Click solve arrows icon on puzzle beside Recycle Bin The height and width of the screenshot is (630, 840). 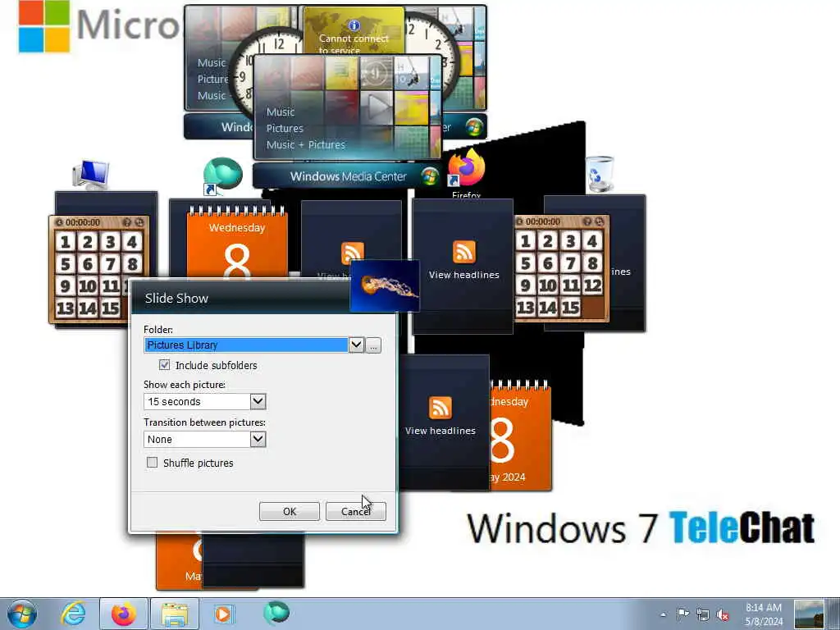(599, 221)
